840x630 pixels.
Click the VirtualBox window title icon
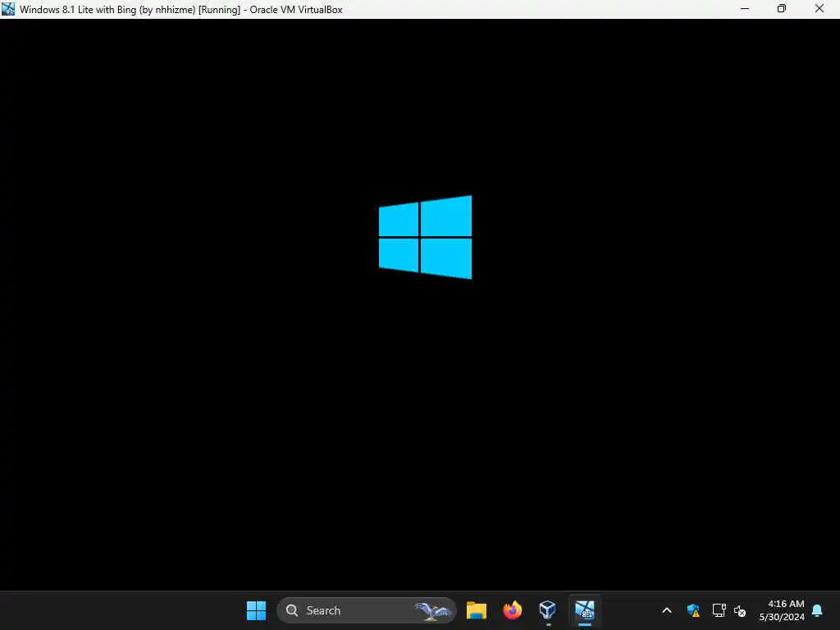pos(8,9)
